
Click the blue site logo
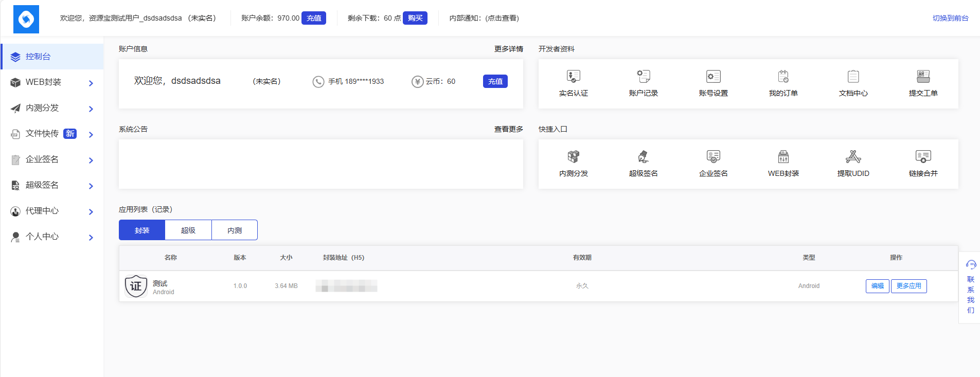(x=26, y=19)
